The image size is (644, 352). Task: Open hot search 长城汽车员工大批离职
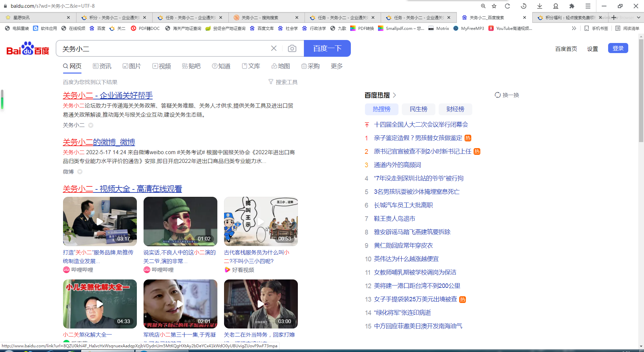coord(403,205)
